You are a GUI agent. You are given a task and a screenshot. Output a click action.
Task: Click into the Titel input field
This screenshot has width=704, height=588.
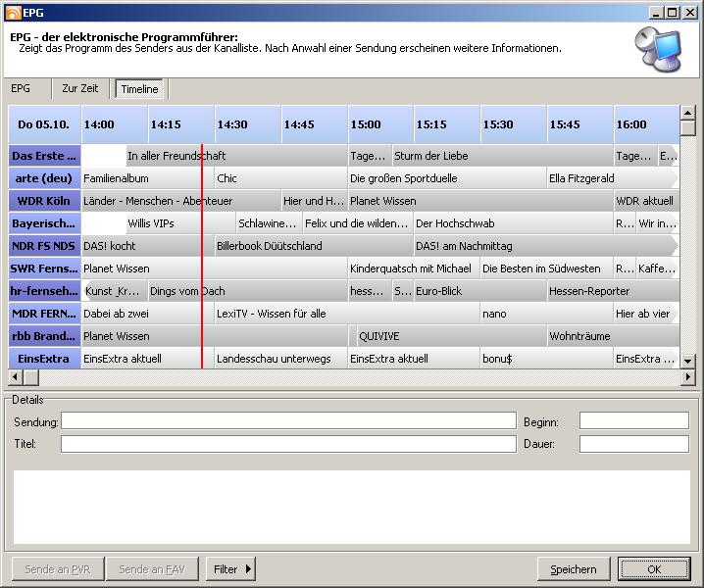pos(288,444)
